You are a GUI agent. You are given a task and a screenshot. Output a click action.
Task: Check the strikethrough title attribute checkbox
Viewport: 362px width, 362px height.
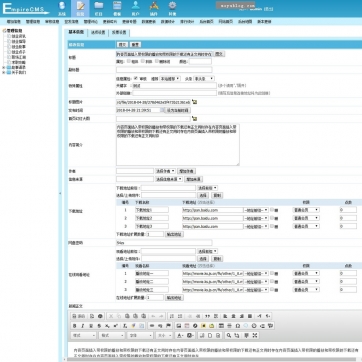[x=157, y=61]
